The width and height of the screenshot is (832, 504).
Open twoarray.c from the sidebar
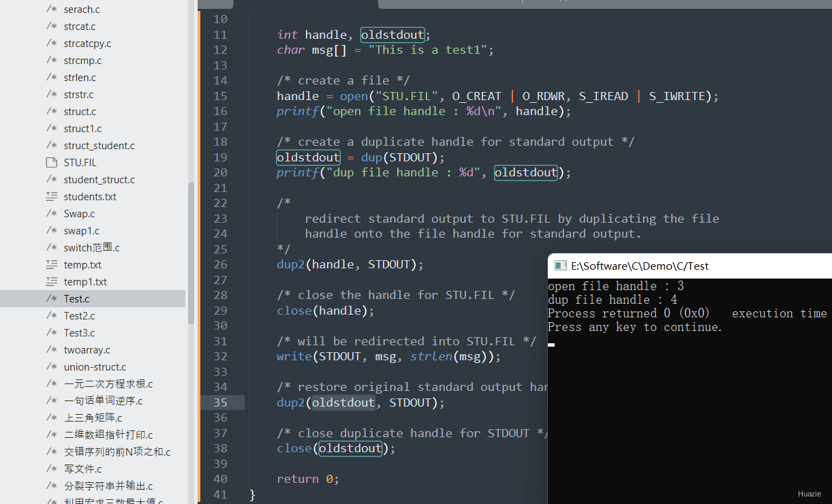pyautogui.click(x=87, y=350)
